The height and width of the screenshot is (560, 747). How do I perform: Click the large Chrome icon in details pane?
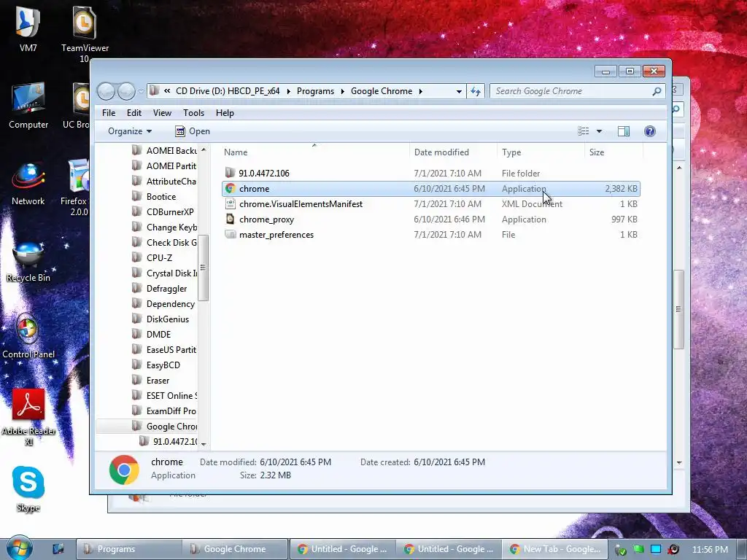pos(124,470)
